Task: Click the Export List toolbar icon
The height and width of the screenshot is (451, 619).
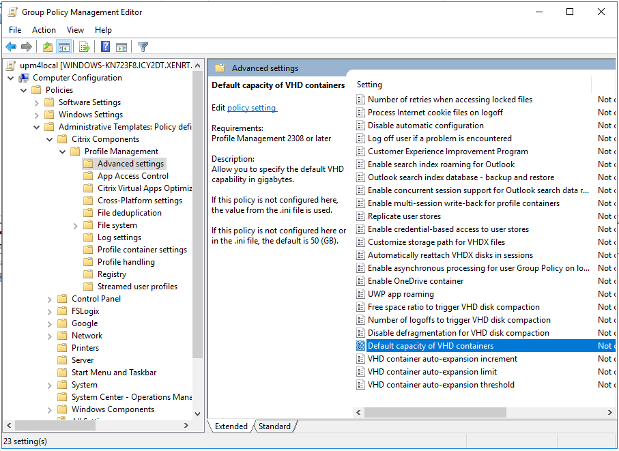Action: [x=83, y=46]
